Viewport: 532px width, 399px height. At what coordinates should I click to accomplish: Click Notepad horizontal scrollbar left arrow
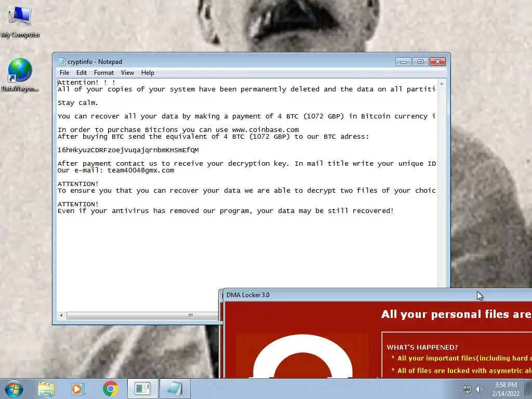[61, 315]
